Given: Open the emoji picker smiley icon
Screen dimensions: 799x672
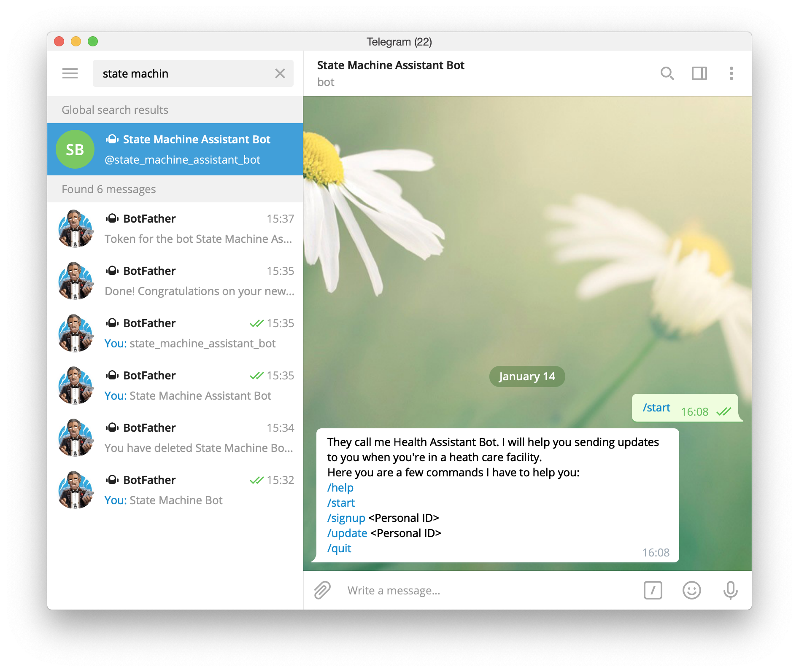Looking at the screenshot, I should (x=692, y=590).
